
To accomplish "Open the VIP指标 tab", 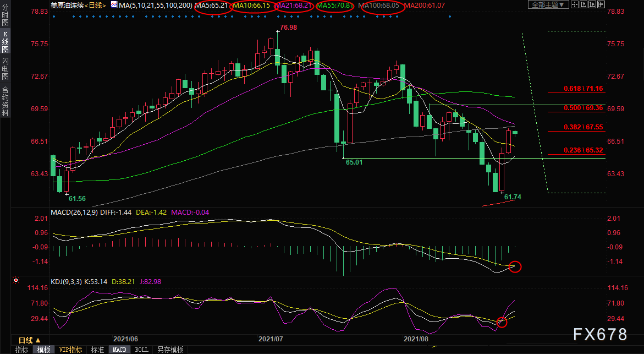I will pos(70,350).
